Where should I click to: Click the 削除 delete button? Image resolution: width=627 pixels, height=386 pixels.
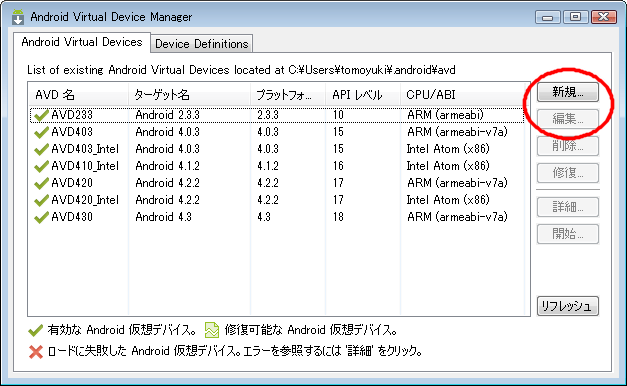click(567, 146)
